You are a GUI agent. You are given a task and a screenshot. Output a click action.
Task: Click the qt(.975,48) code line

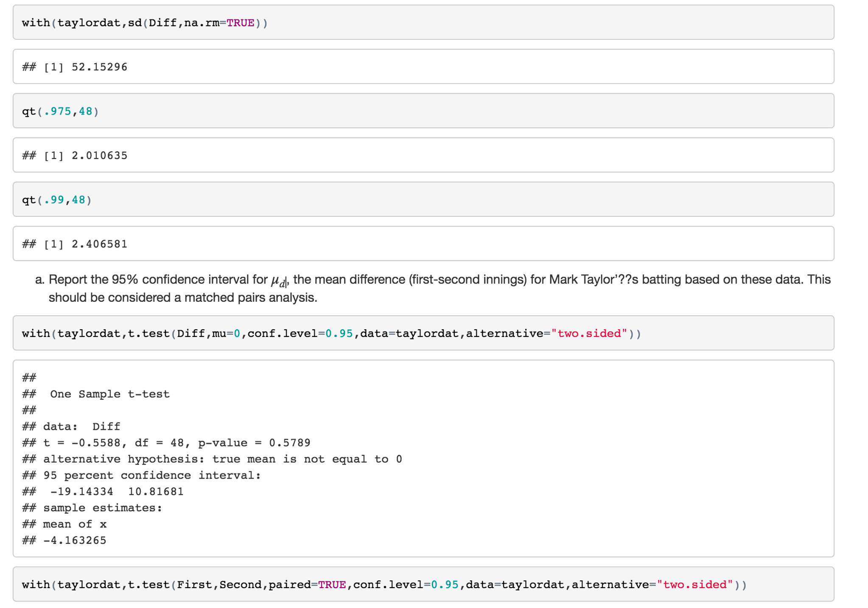60,111
